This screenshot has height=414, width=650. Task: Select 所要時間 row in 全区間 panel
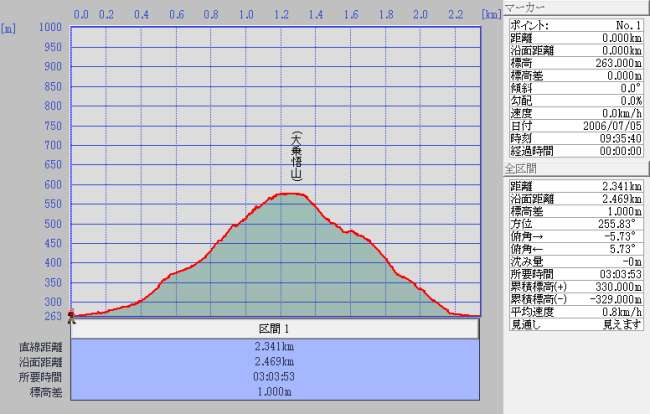pos(575,274)
